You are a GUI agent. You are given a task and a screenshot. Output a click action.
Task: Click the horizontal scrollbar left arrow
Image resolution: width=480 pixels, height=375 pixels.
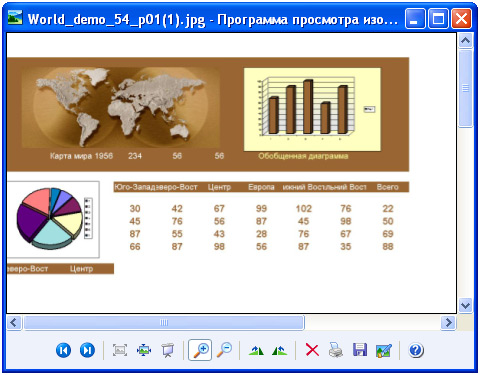[x=14, y=322]
